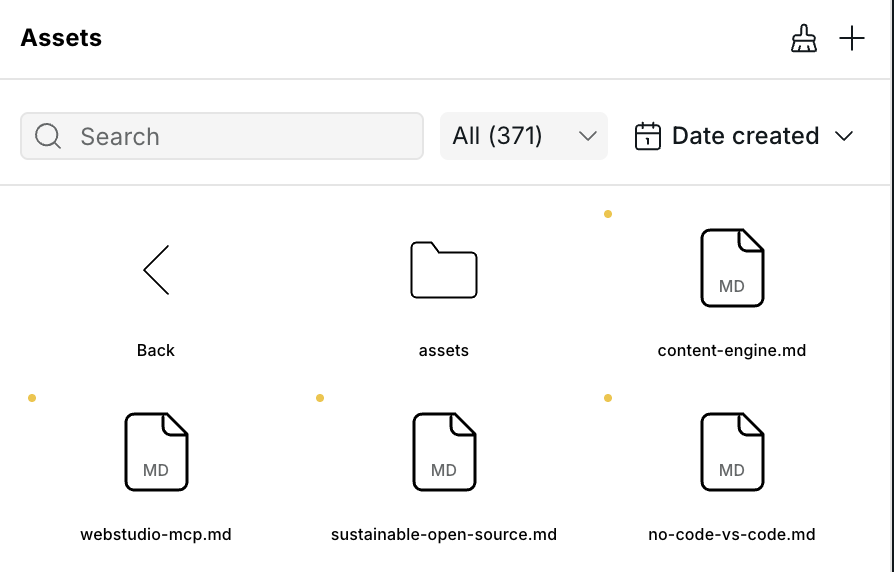Viewport: 894px width, 572px height.
Task: Click the "no-code-vs-code.md" file name
Action: pos(732,534)
